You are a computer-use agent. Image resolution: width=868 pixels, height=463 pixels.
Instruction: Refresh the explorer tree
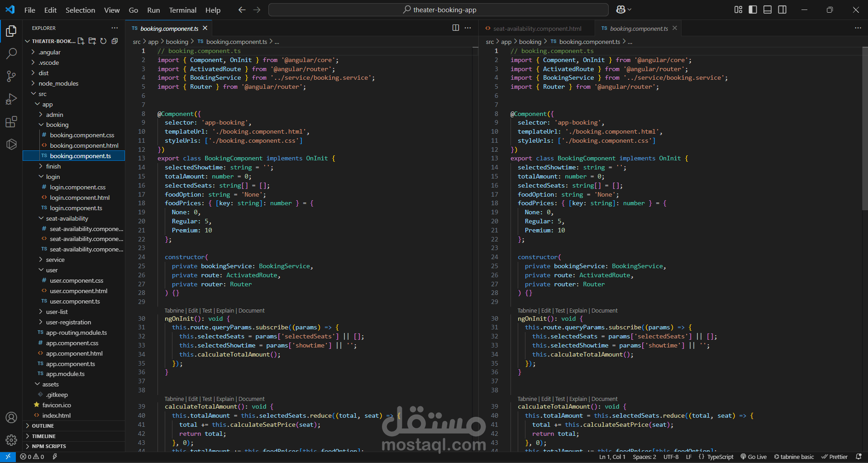103,41
